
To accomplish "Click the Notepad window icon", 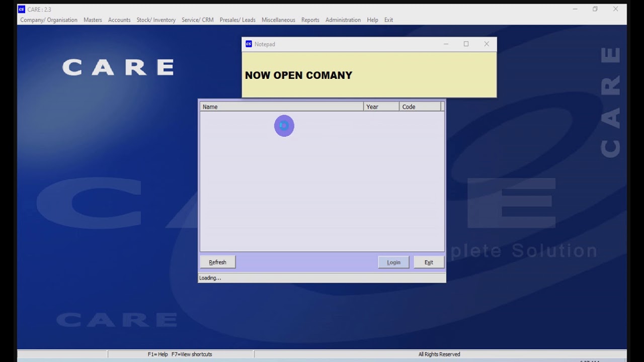I will (x=249, y=44).
